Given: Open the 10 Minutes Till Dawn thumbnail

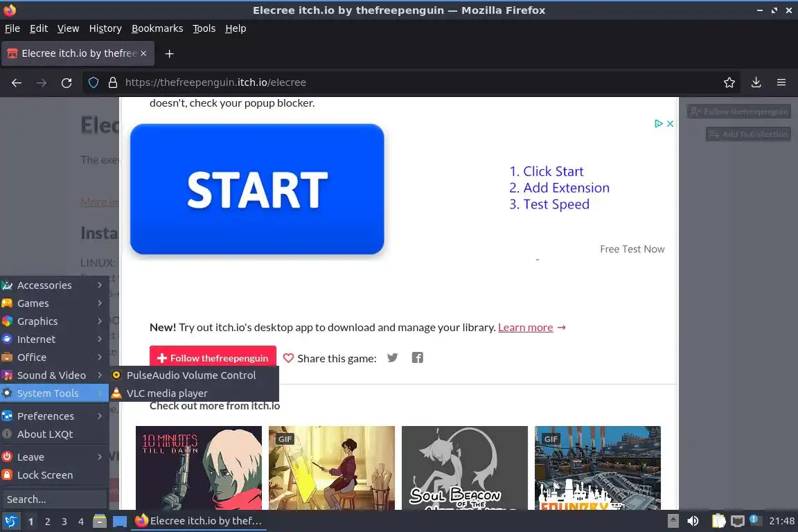Looking at the screenshot, I should (x=199, y=468).
